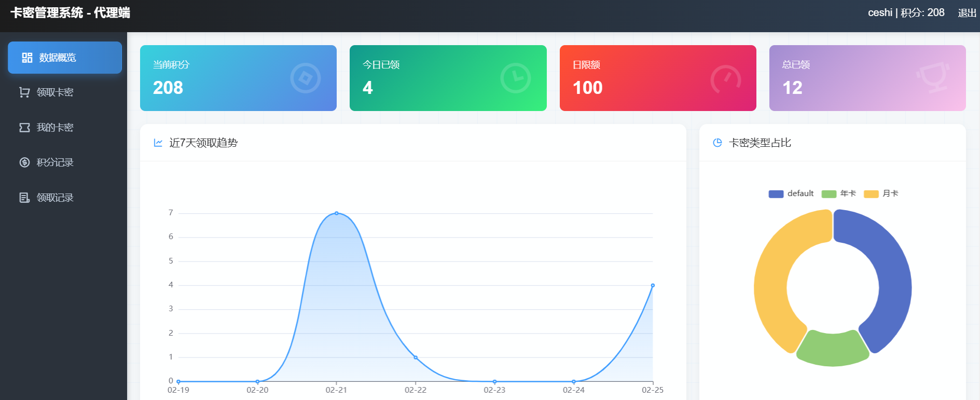
Task: Click the ceshi username in header
Action: coord(880,13)
